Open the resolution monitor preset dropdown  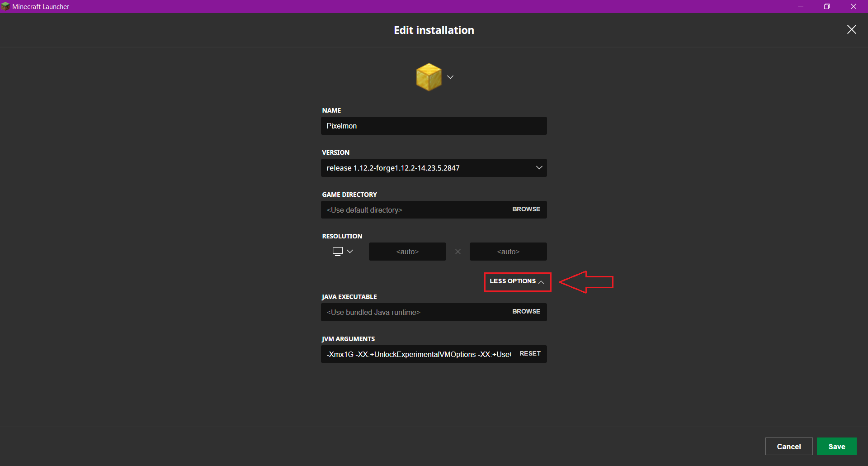point(343,252)
